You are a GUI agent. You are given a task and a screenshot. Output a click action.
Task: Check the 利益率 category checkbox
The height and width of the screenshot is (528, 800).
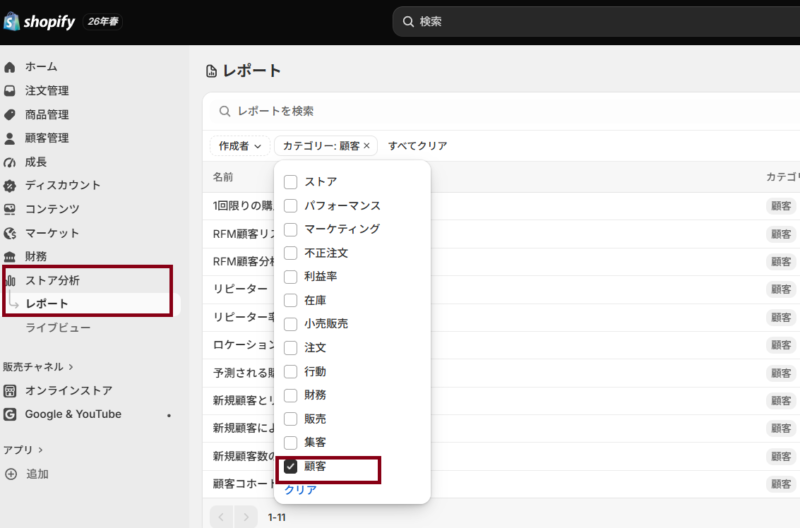pyautogui.click(x=290, y=277)
